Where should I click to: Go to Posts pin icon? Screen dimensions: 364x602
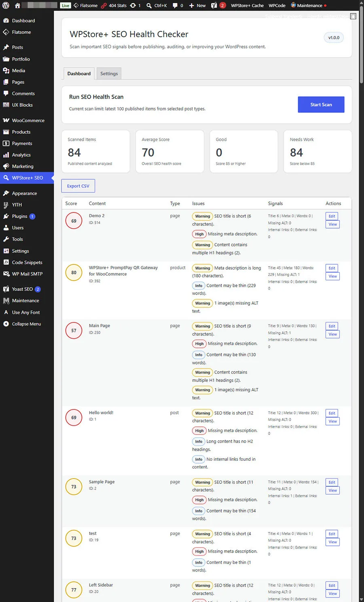click(x=6, y=47)
